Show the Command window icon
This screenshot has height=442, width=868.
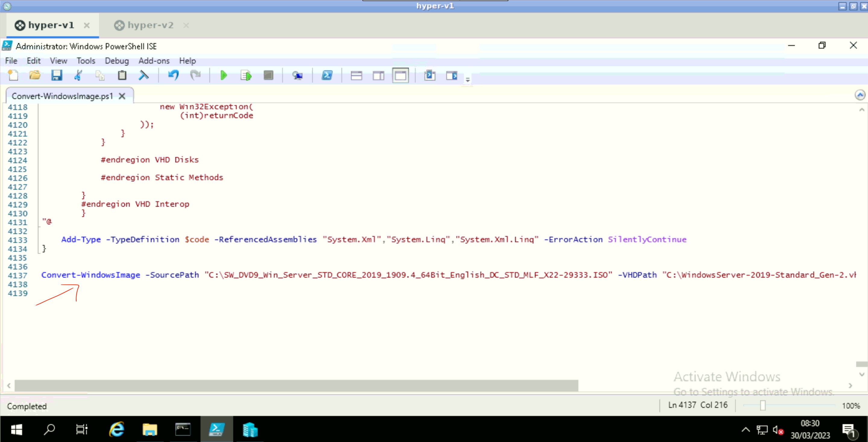[429, 75]
